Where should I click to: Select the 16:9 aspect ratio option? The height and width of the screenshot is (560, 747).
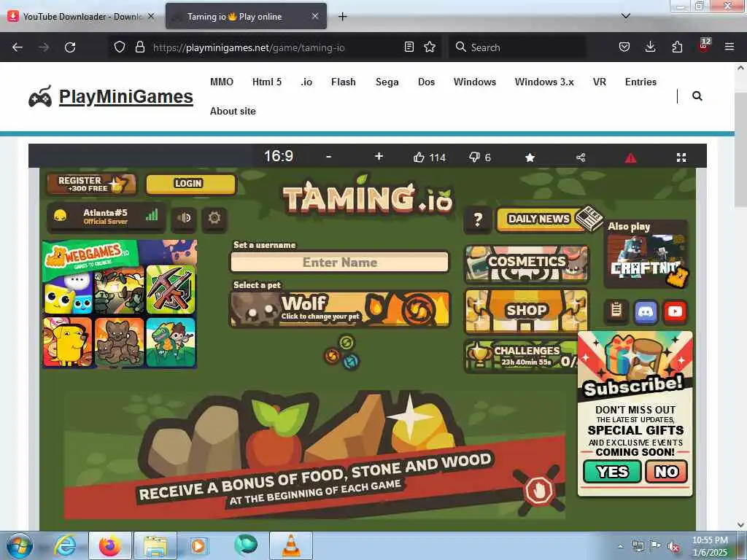(279, 156)
